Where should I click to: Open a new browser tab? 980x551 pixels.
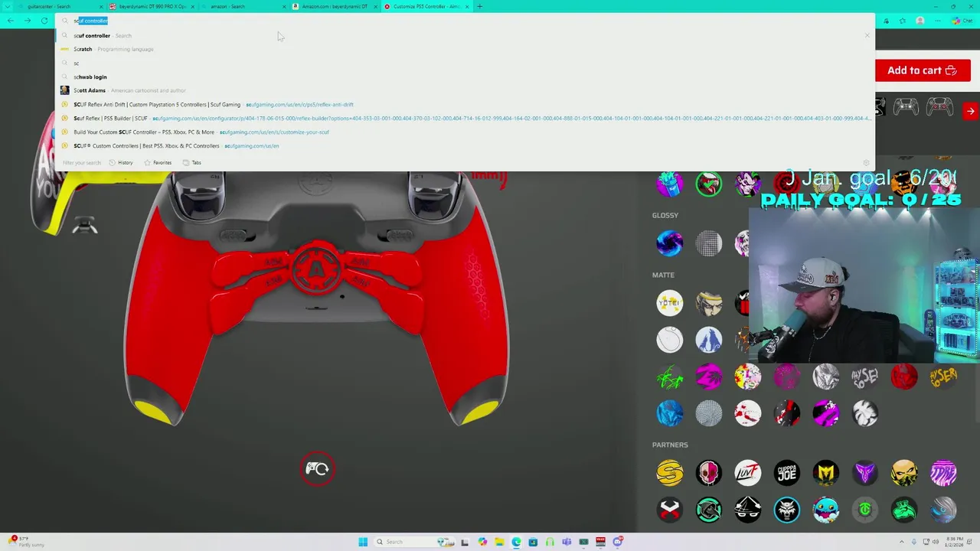click(x=480, y=6)
